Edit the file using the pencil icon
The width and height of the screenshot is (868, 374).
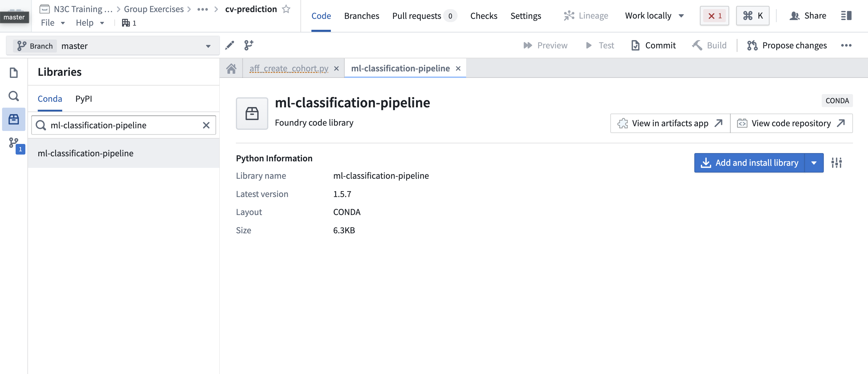click(229, 45)
